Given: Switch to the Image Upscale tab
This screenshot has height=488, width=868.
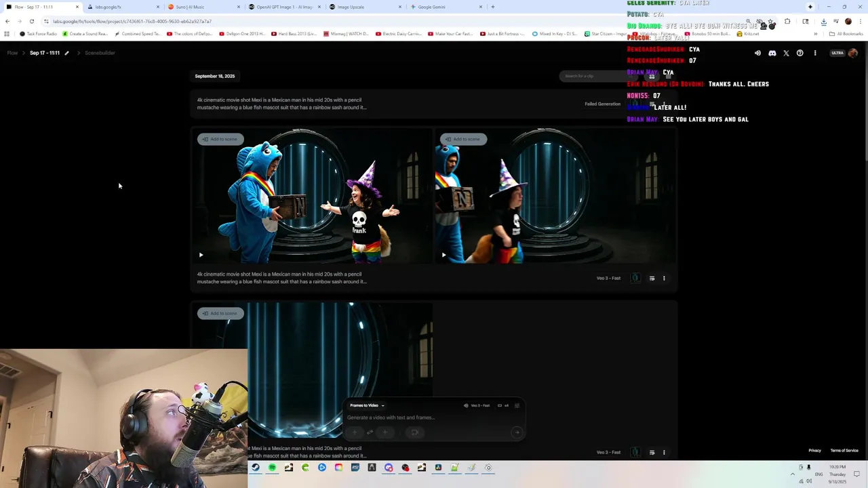Looking at the screenshot, I should tap(365, 7).
